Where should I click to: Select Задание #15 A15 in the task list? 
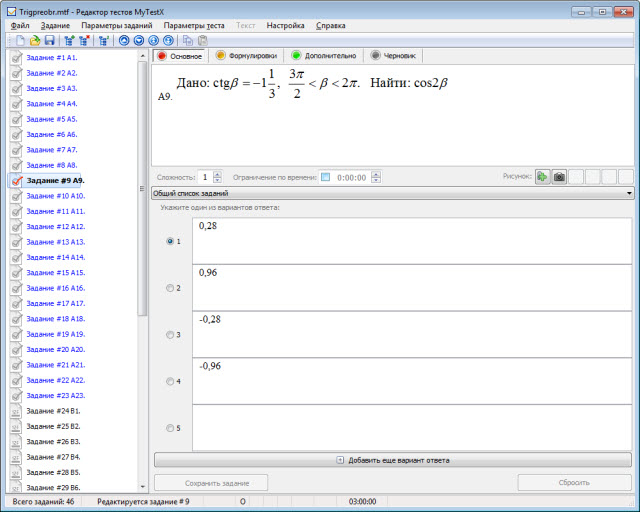click(55, 272)
